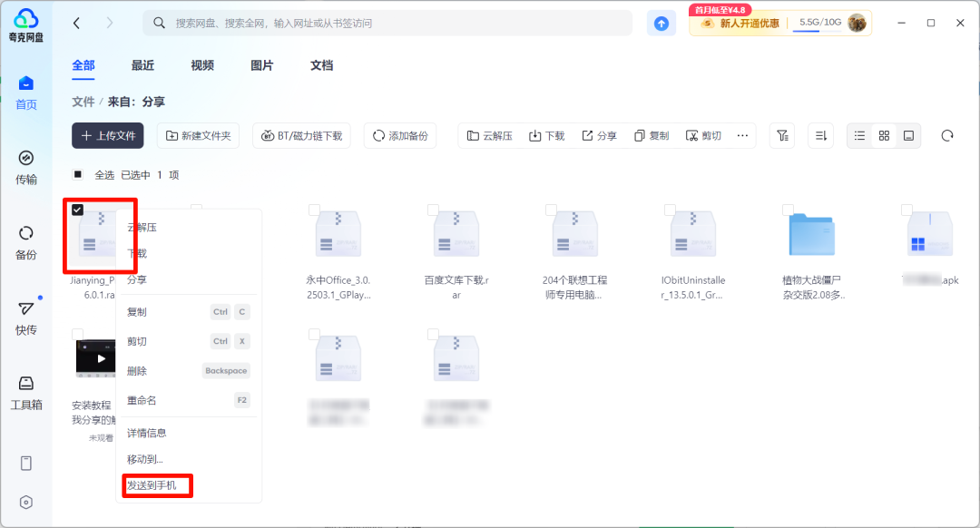This screenshot has height=528, width=980.
Task: Open the filter icon on the toolbar
Action: tap(781, 135)
